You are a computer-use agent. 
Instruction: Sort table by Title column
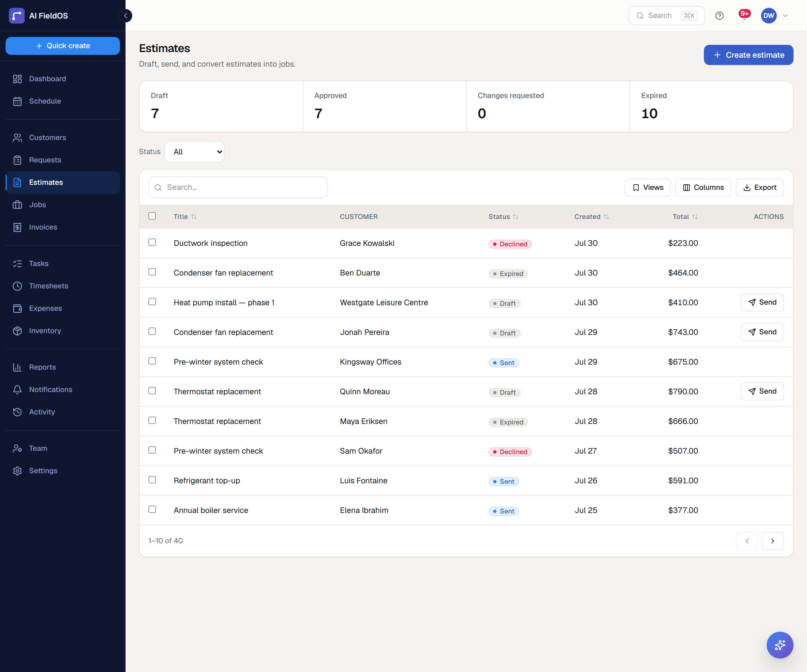click(x=185, y=216)
